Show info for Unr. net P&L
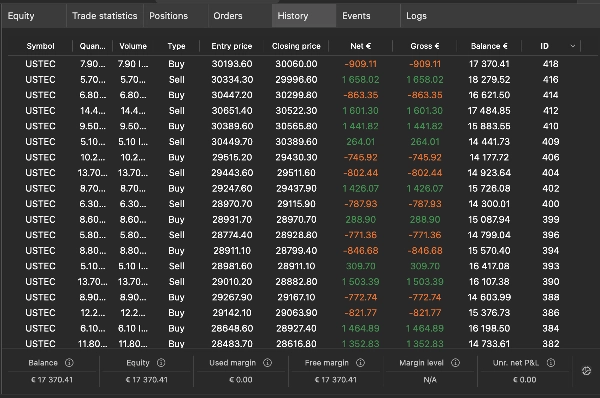Viewport: 600px width, 398px height. coord(551,362)
